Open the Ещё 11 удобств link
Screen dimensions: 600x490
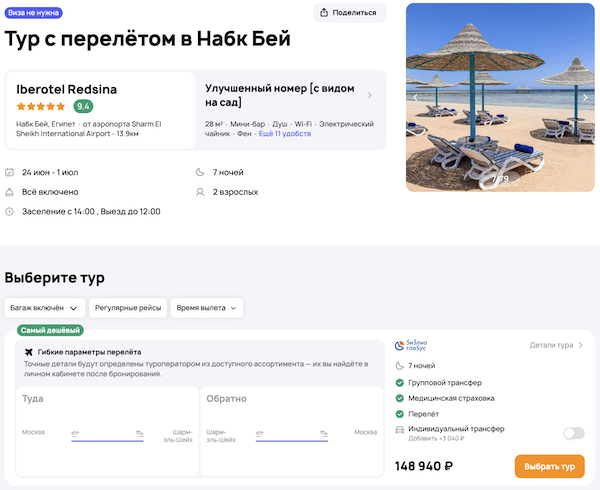285,133
